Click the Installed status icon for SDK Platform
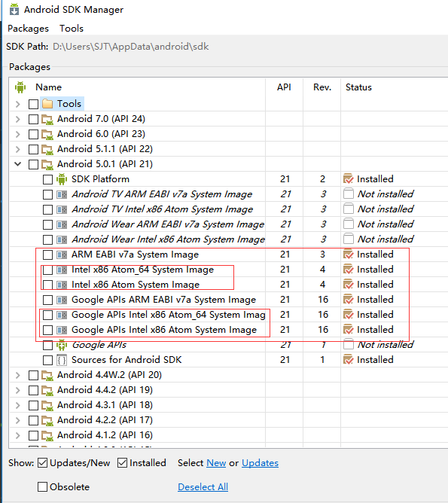This screenshot has width=448, height=503. 349,179
